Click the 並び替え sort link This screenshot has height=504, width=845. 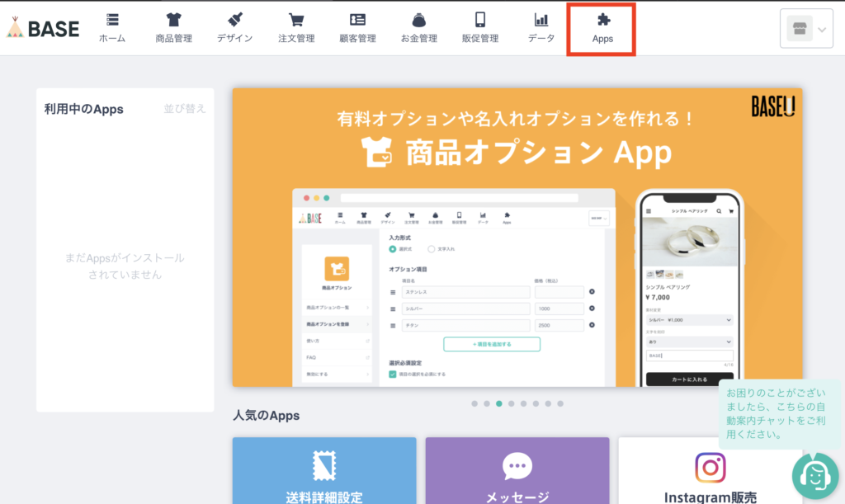(185, 109)
